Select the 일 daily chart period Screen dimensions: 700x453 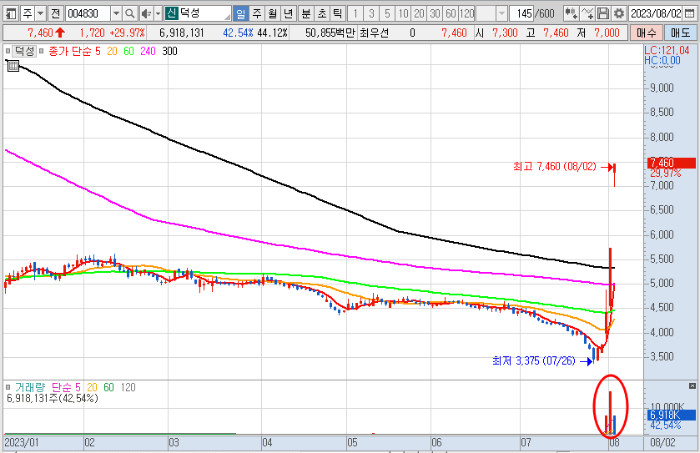240,14
